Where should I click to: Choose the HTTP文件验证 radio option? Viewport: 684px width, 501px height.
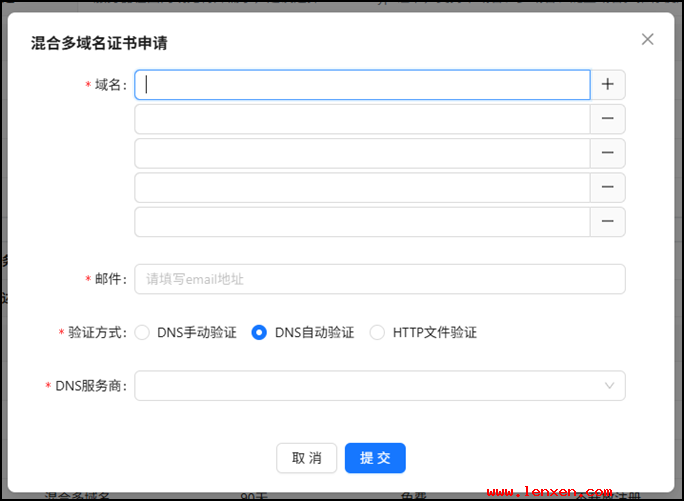point(377,333)
